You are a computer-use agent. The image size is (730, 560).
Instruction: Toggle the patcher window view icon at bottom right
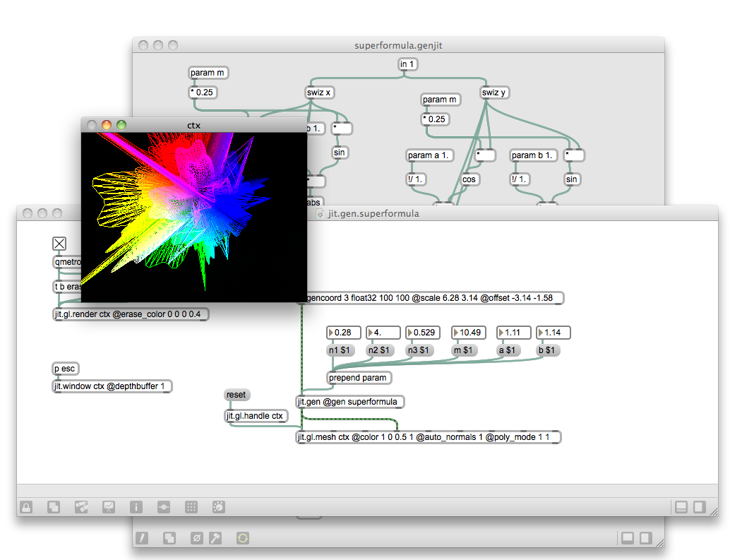(x=680, y=507)
